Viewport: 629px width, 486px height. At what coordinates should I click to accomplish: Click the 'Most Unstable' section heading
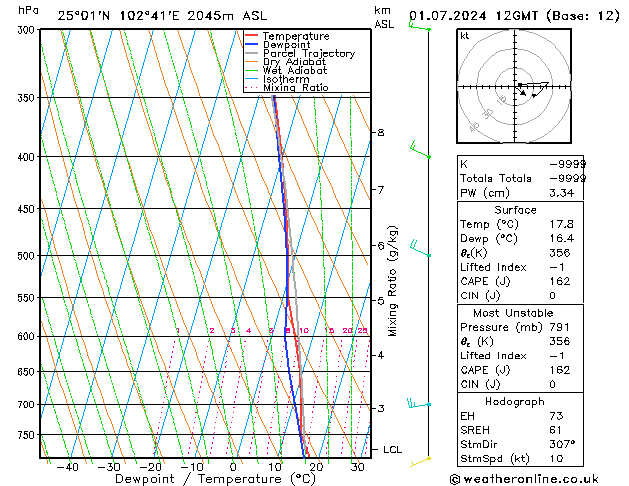coord(513,313)
